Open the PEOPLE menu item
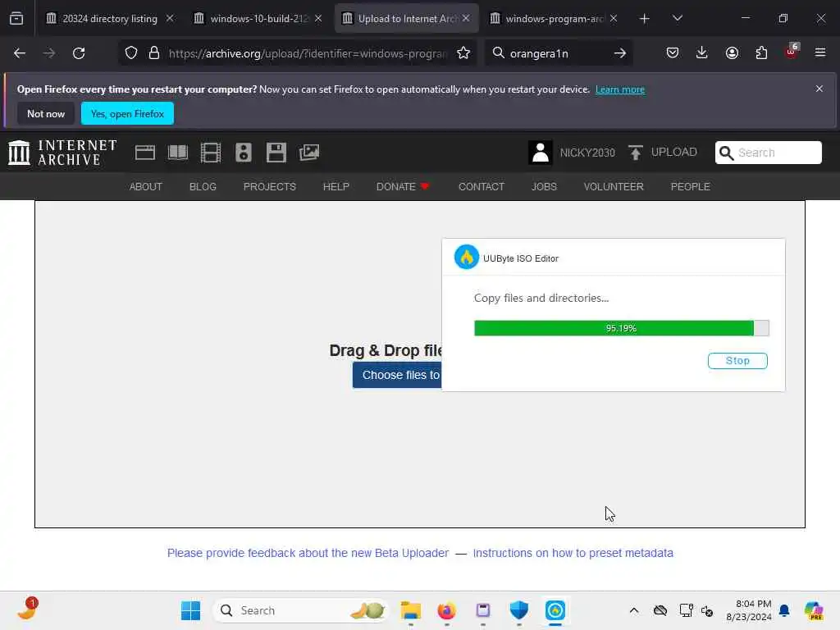 click(x=690, y=187)
